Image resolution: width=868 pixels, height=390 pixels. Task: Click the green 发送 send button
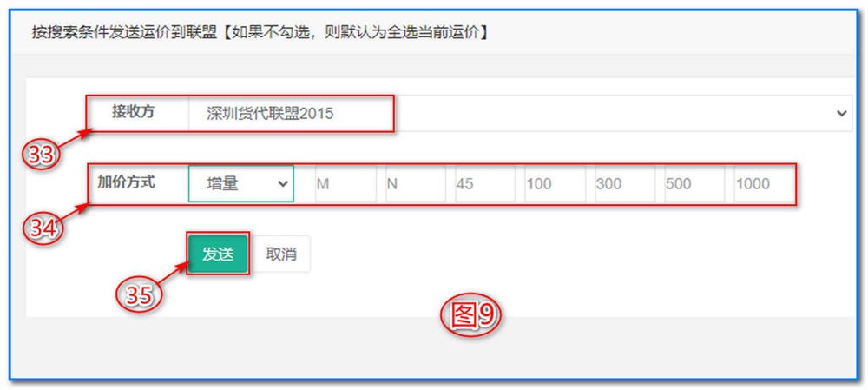coord(218,254)
